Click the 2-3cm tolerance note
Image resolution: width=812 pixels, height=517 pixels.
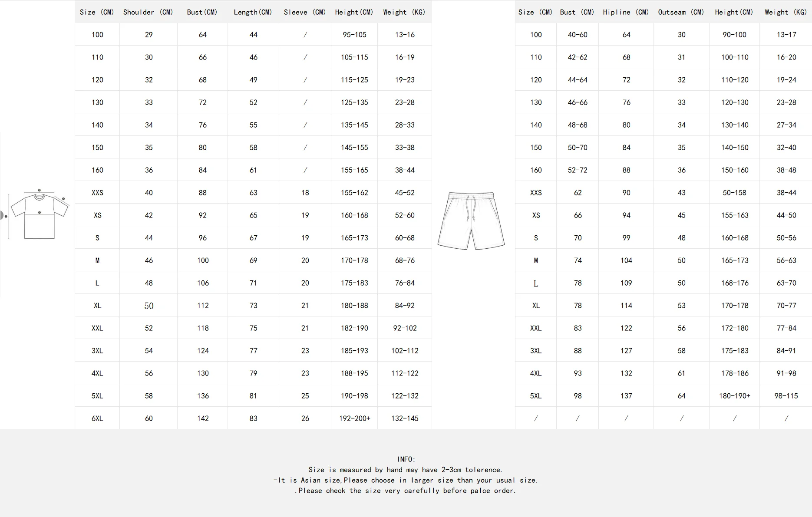(x=406, y=470)
